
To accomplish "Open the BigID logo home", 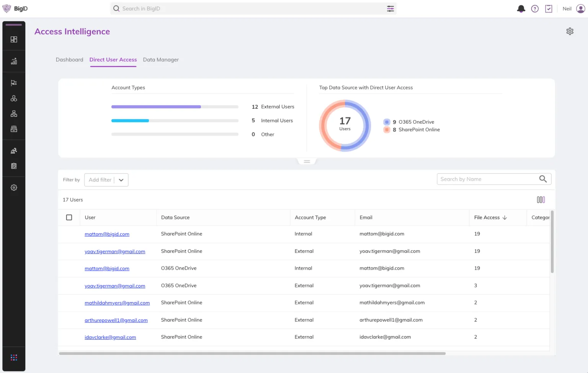I will (15, 8).
